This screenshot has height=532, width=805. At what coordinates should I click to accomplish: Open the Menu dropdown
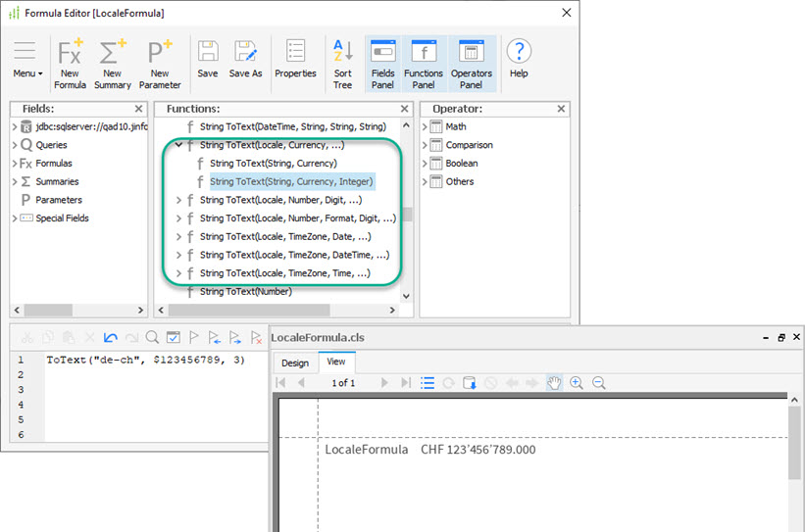tap(26, 60)
